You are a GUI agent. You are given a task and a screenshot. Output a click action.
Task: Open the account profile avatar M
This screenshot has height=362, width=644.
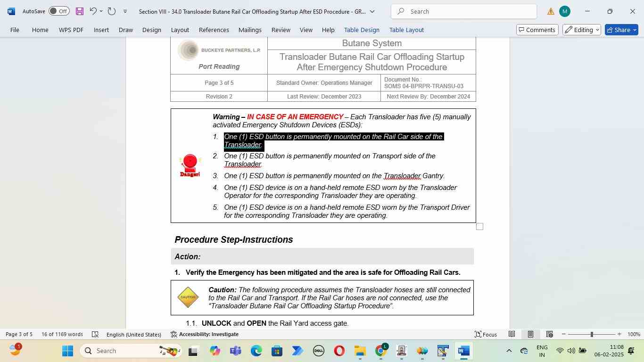click(x=564, y=11)
